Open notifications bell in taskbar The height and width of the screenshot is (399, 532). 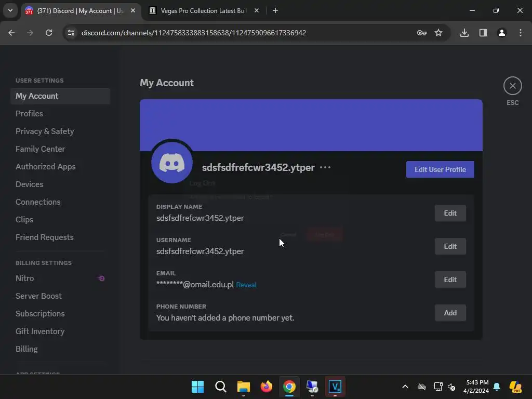coord(497,387)
